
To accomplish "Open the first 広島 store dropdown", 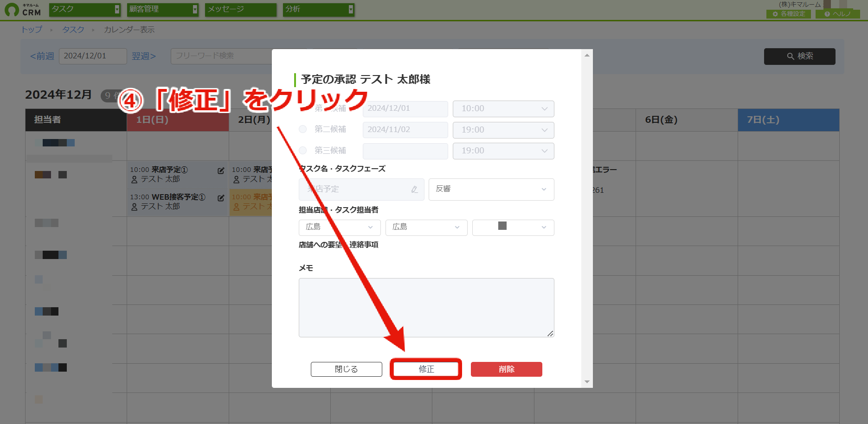I will (x=340, y=227).
